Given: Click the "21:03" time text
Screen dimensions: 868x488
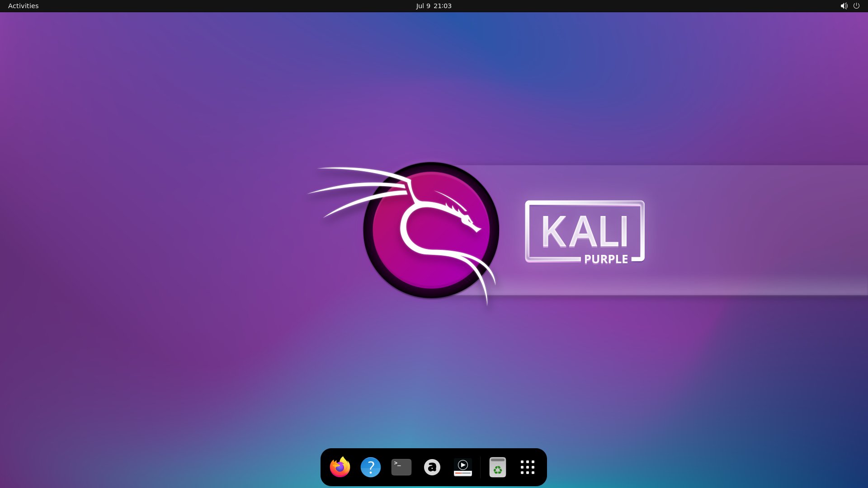Looking at the screenshot, I should click(x=443, y=6).
